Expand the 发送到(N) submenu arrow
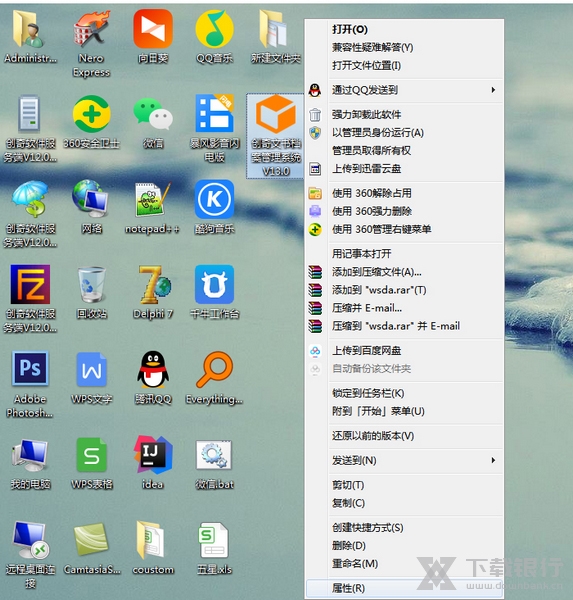The height and width of the screenshot is (600, 573). (493, 460)
